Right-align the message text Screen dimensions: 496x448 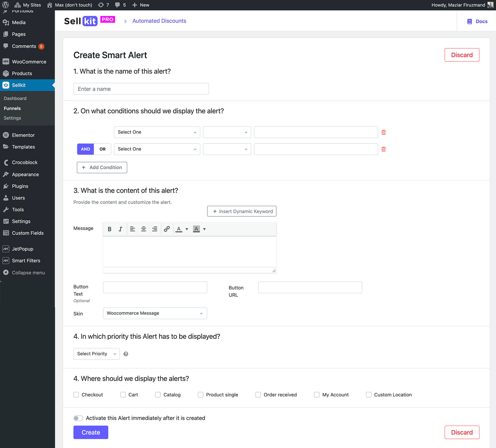[154, 229]
